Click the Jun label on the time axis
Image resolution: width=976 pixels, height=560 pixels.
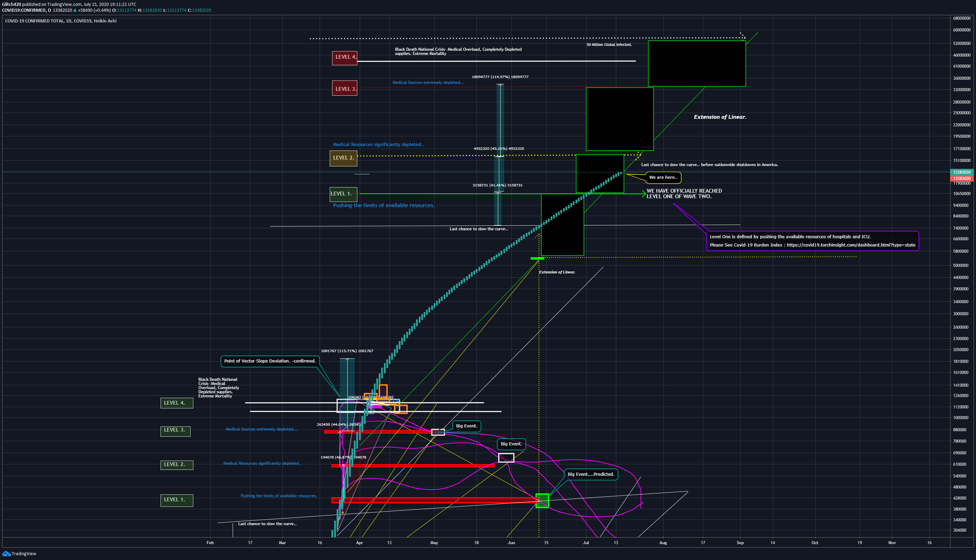click(x=511, y=543)
